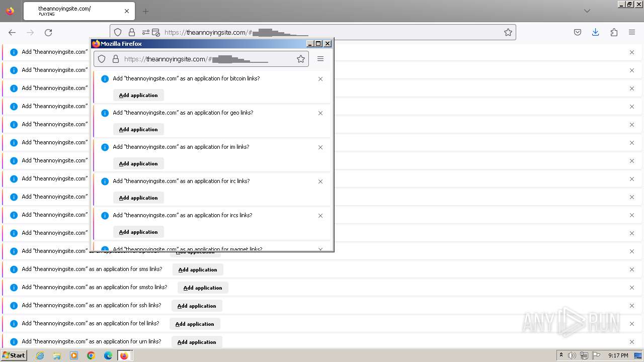
Task: Open the clock showing 9:17 PM
Action: pyautogui.click(x=618, y=355)
